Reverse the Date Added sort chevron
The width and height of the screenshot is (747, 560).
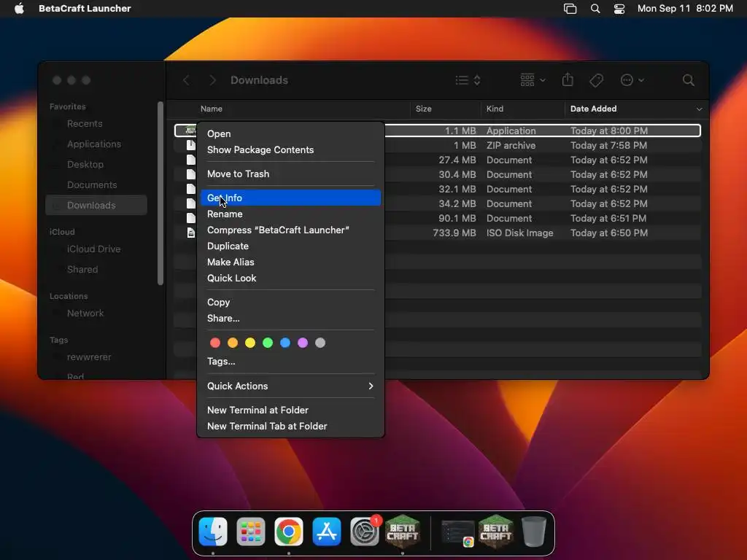(699, 109)
